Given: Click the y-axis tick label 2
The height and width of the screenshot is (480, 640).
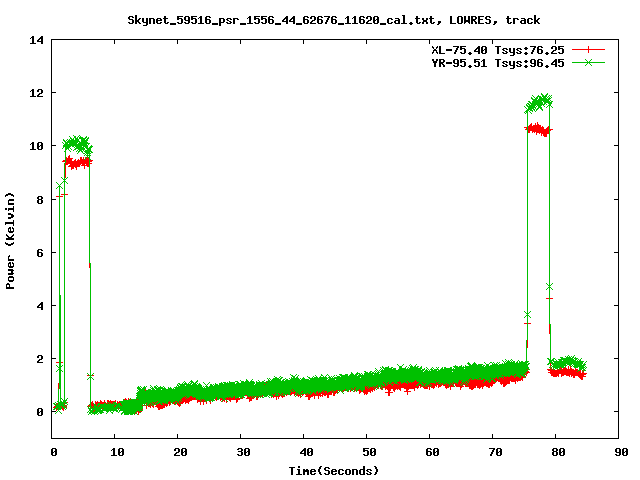Looking at the screenshot, I should pyautogui.click(x=40, y=359).
